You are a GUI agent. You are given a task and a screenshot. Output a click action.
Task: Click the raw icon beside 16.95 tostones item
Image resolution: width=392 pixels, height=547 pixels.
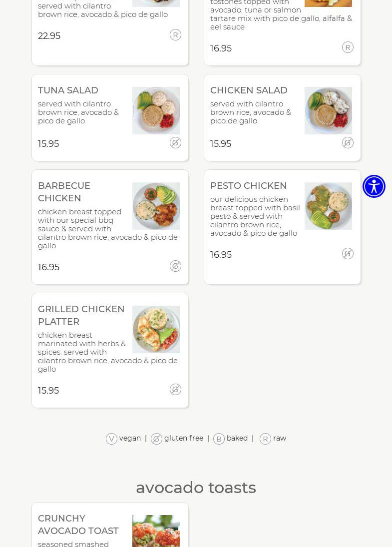tap(348, 47)
